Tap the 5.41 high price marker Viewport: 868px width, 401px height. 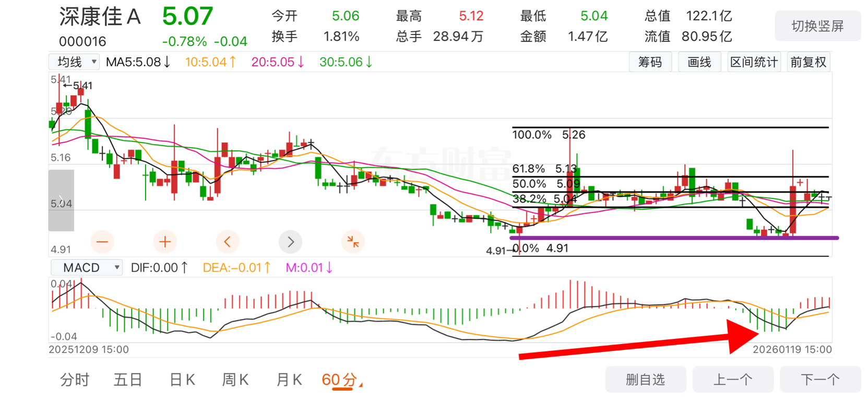(x=78, y=85)
